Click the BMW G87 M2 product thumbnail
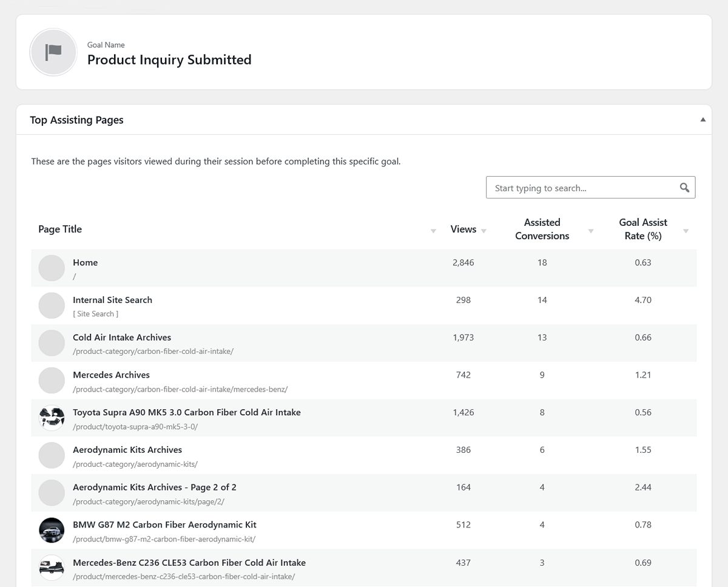The image size is (728, 587). 52,530
